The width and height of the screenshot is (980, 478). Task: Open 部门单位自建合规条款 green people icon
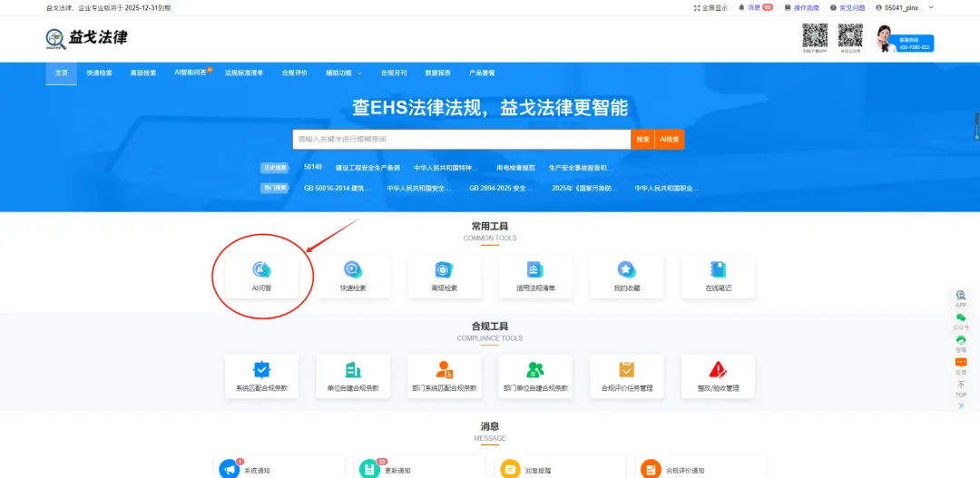[x=535, y=369]
